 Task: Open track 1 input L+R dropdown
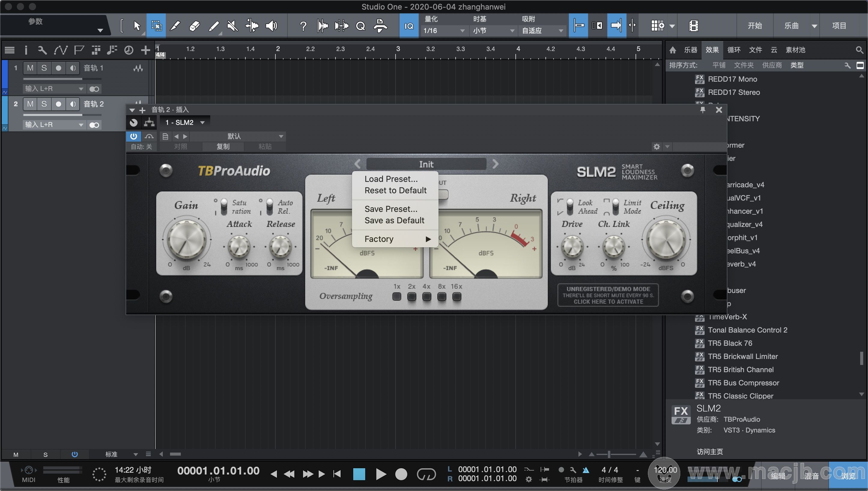pos(54,89)
